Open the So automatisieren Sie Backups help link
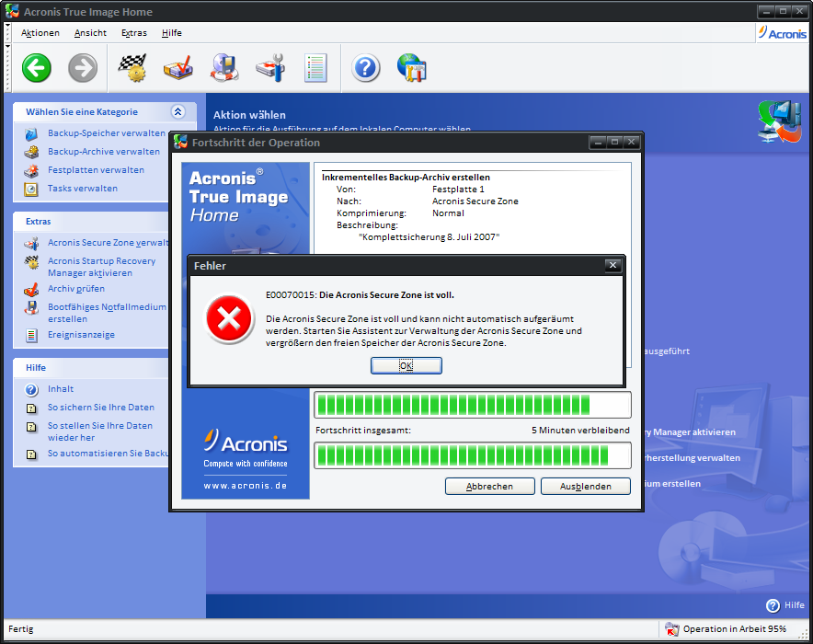This screenshot has height=644, width=813. tap(108, 454)
